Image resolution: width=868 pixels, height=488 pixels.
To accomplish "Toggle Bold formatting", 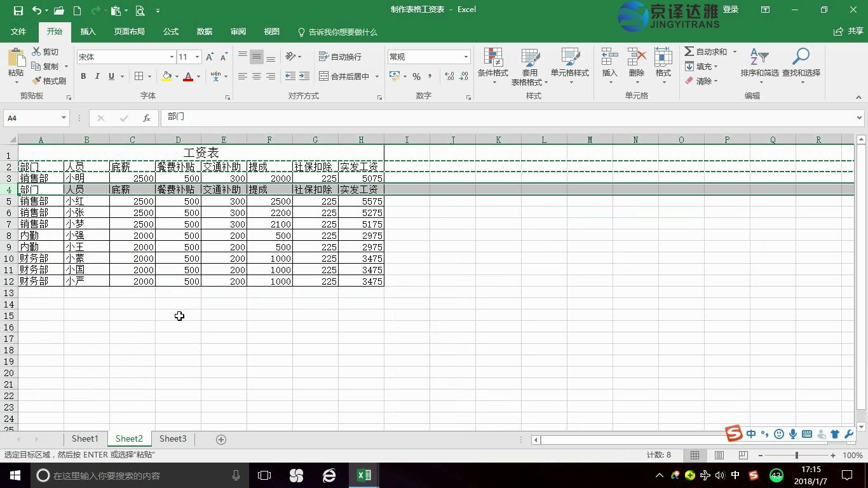I will coord(83,76).
